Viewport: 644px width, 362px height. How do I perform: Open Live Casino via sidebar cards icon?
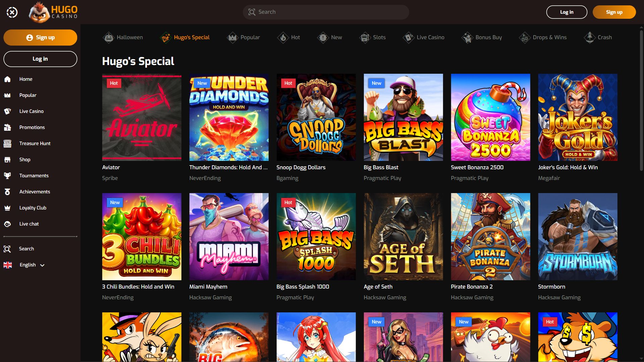7,111
